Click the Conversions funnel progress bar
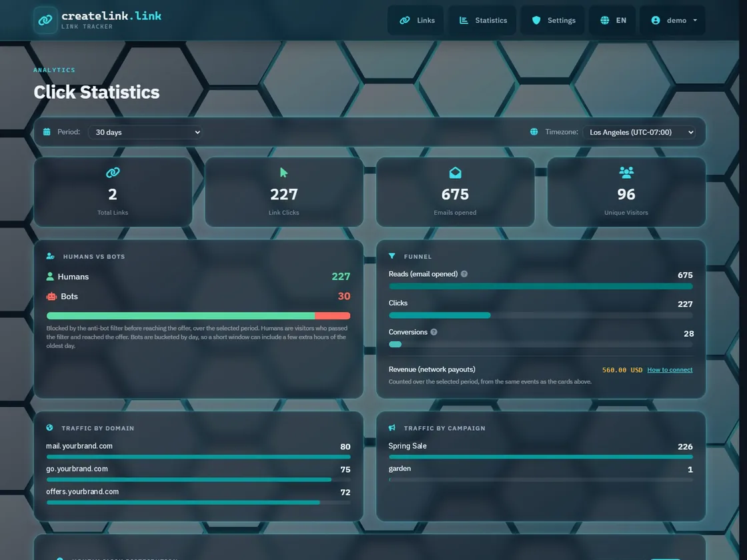 tap(541, 344)
